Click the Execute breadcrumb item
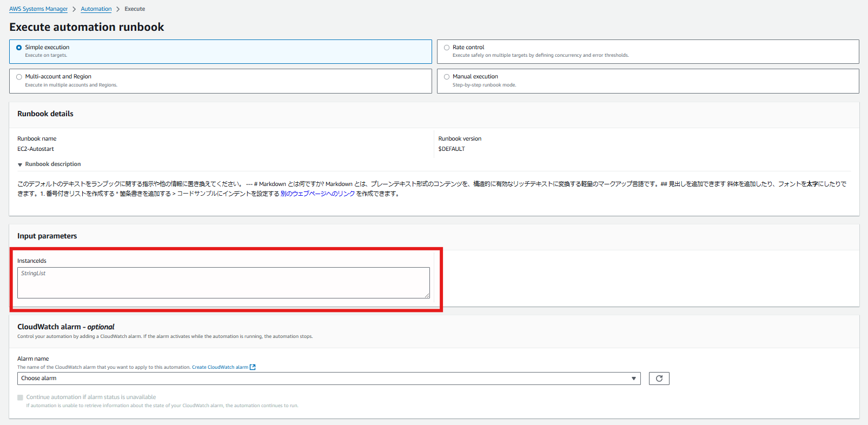The image size is (868, 425). (135, 9)
